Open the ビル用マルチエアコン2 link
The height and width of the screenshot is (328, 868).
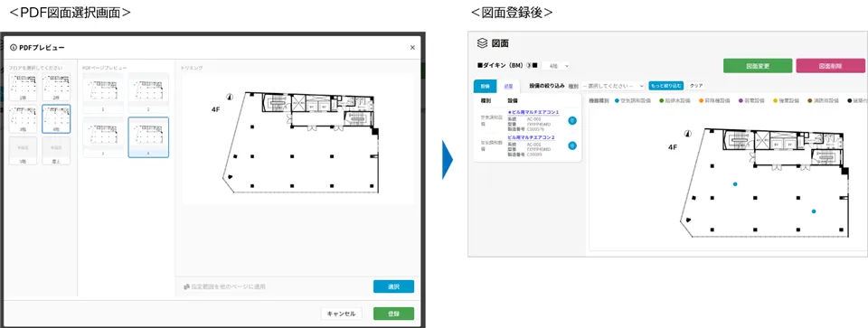[x=532, y=137]
